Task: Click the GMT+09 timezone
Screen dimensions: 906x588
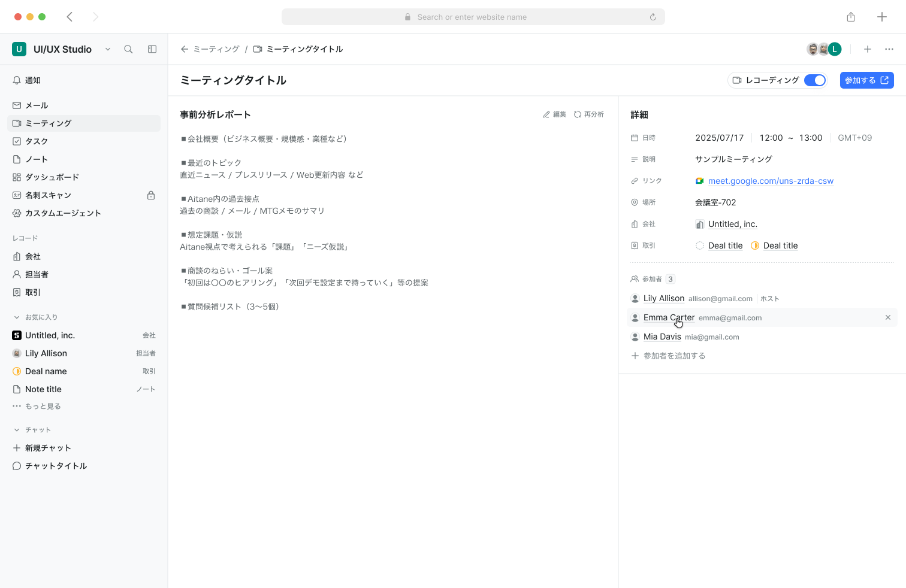Action: pos(855,138)
